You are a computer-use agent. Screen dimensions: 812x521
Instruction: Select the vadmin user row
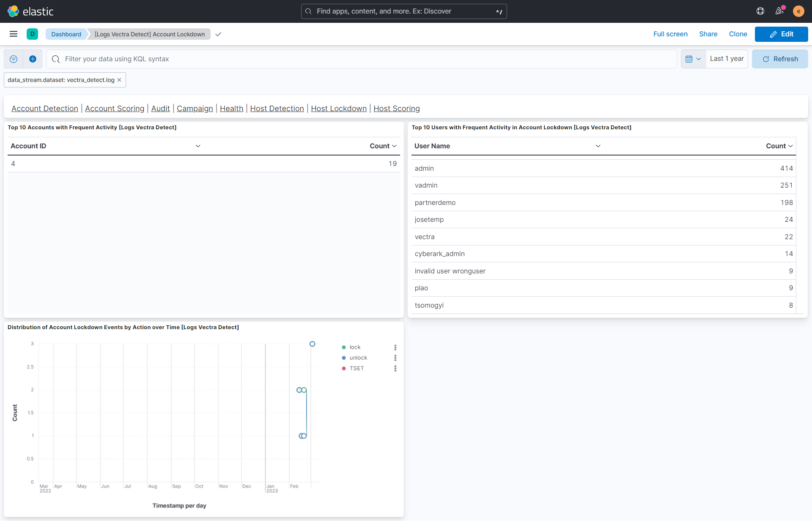pos(604,185)
